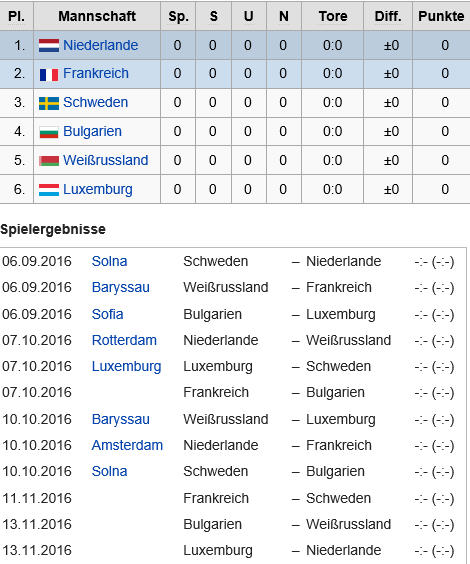Follow the Sofia venue link
470x564 pixels.
pyautogui.click(x=107, y=314)
